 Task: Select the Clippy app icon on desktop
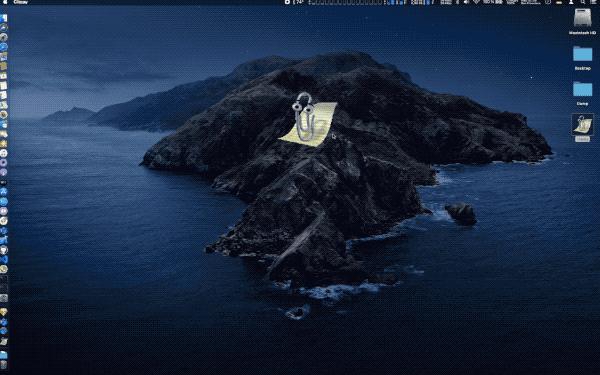[582, 125]
